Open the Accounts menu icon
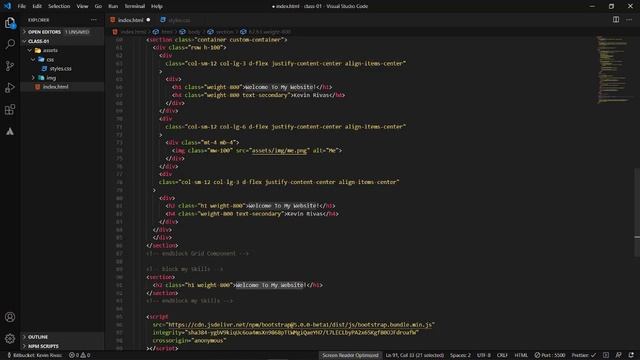 (x=10, y=317)
